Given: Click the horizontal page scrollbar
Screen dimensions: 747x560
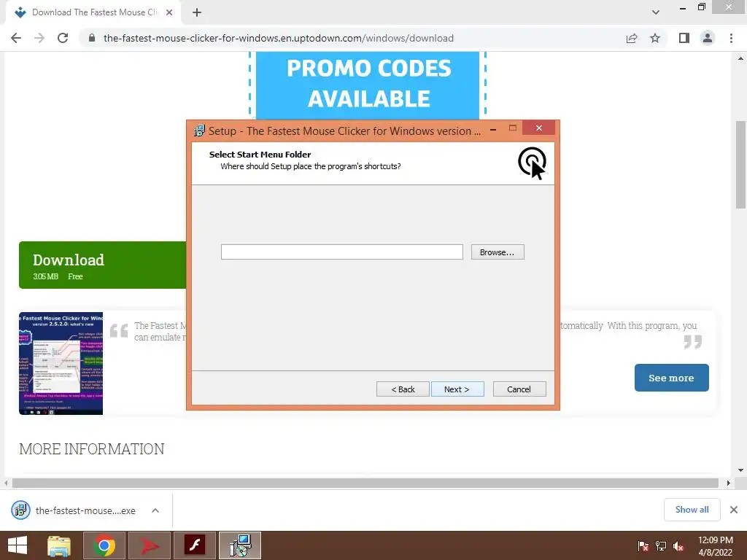Looking at the screenshot, I should (365, 483).
